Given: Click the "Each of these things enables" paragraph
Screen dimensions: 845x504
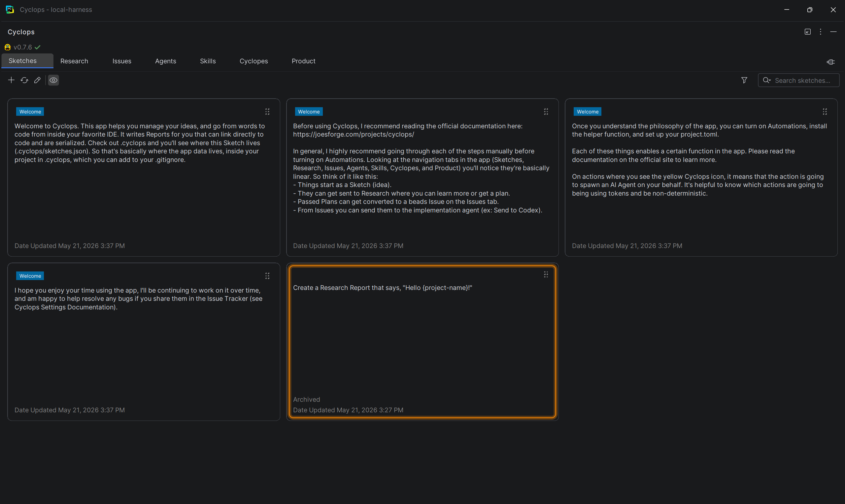Looking at the screenshot, I should (683, 155).
